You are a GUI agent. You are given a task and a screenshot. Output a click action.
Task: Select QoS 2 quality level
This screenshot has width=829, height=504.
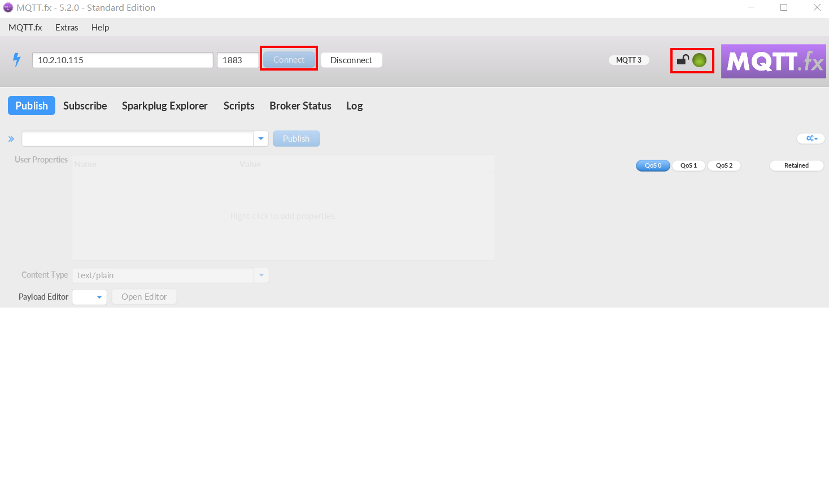tap(724, 165)
